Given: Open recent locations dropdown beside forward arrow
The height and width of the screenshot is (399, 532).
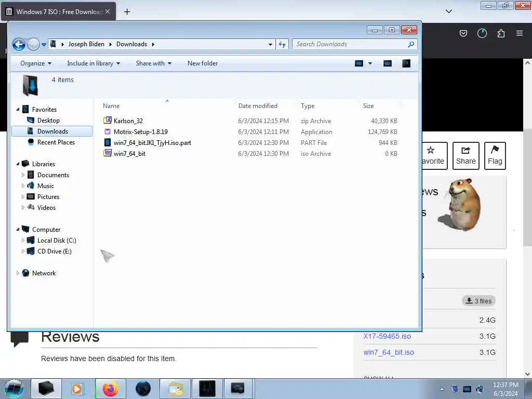Looking at the screenshot, I should 44,45.
